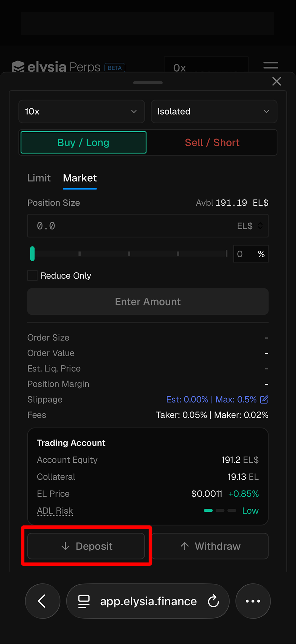Image resolution: width=296 pixels, height=644 pixels.
Task: Click the Low ADL risk indicator
Action: click(x=231, y=511)
